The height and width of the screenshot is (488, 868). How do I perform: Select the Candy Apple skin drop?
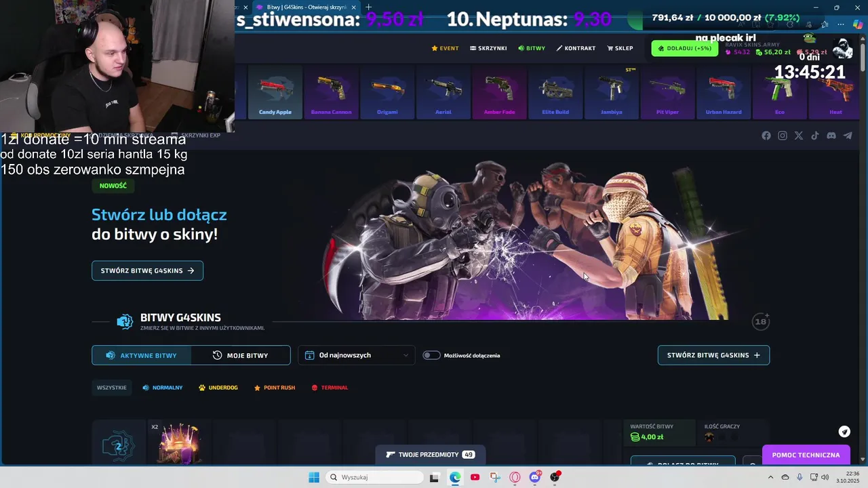[x=275, y=92]
